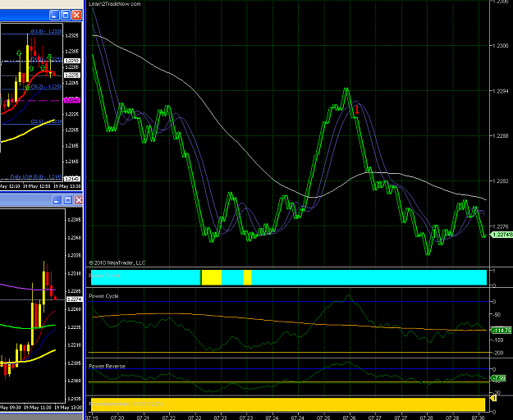
Task: Click the 07:26 label on the time axis
Action: click(350, 418)
